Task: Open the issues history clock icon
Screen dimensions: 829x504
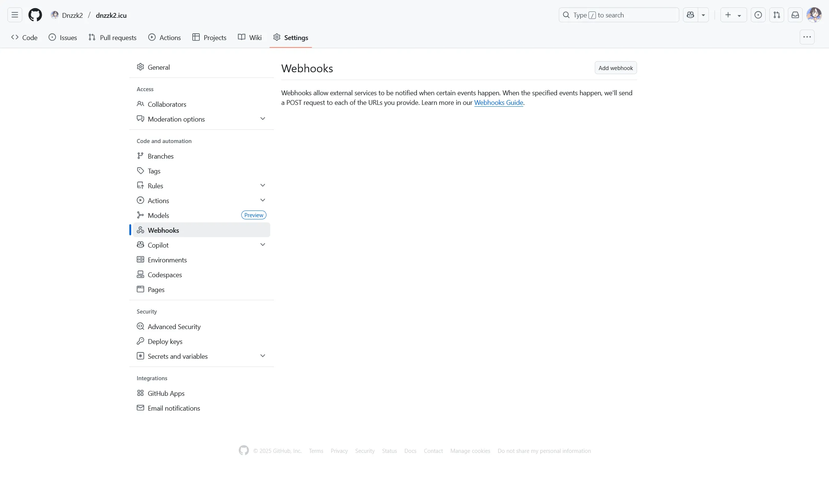Action: (x=758, y=15)
